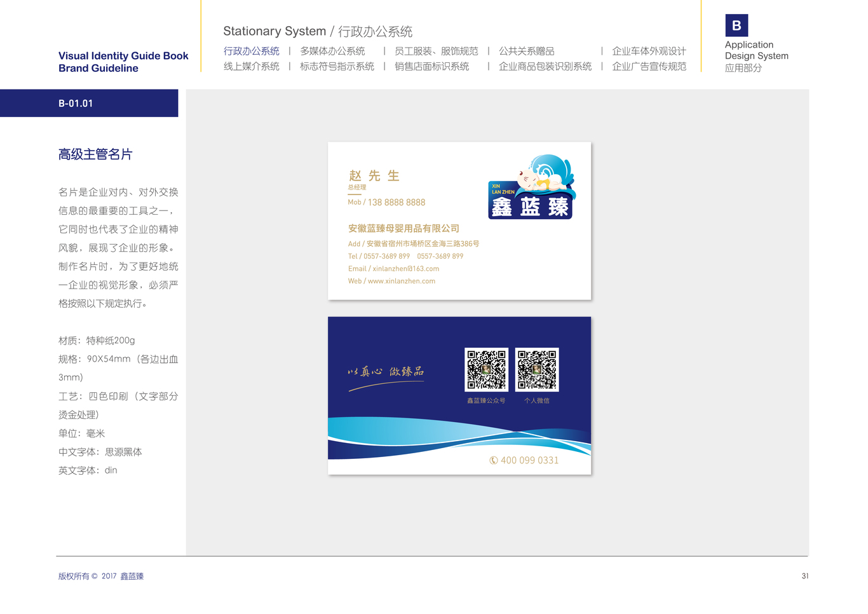Viewport: 868px width, 614px height.
Task: Click the 个人微信 QR code
Action: [x=537, y=369]
